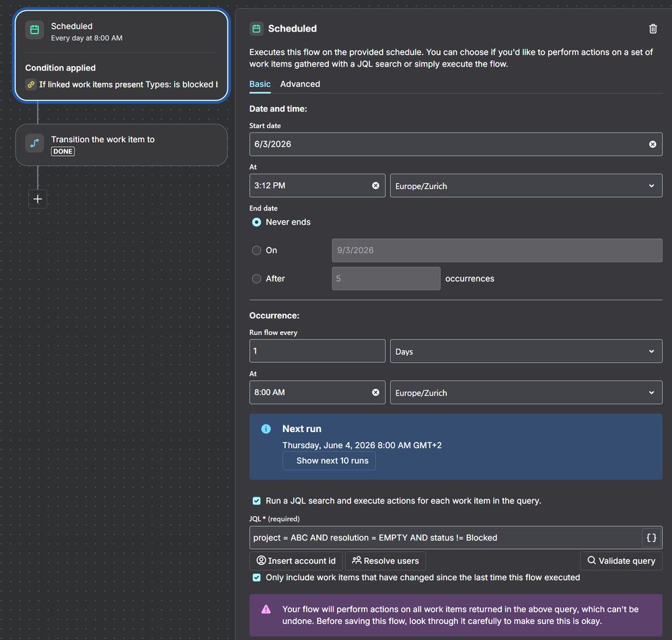
Task: Open the start time timezone Europe/Zurich dropdown
Action: click(x=526, y=186)
